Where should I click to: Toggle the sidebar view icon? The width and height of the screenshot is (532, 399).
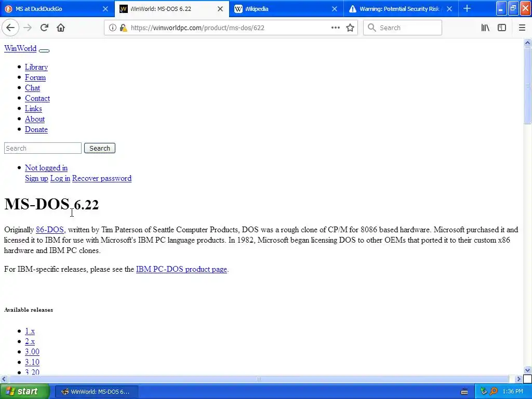click(x=502, y=28)
